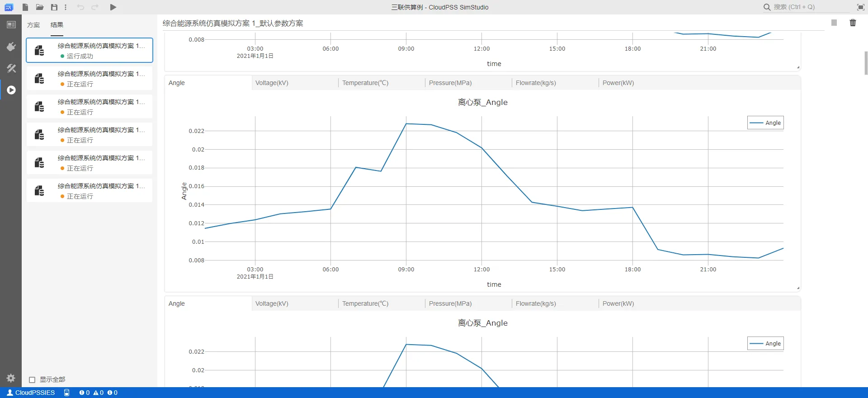Delete result with trash icon
The height and width of the screenshot is (398, 868).
pos(853,23)
